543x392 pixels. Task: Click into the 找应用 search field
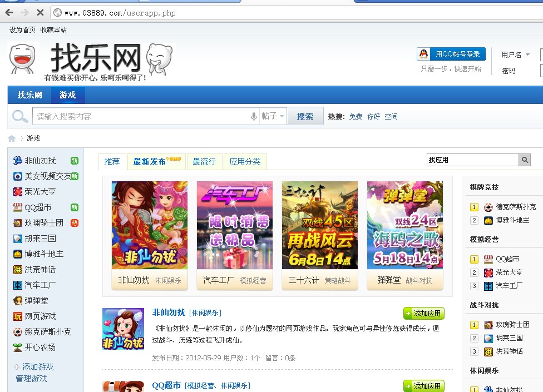click(x=473, y=160)
